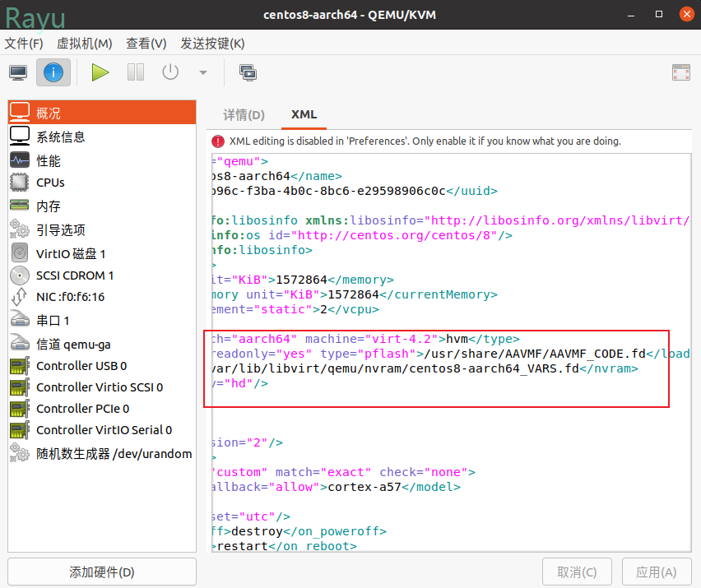Switch to the 详情(D) tab
Screen dimensions: 701x588
244,115
